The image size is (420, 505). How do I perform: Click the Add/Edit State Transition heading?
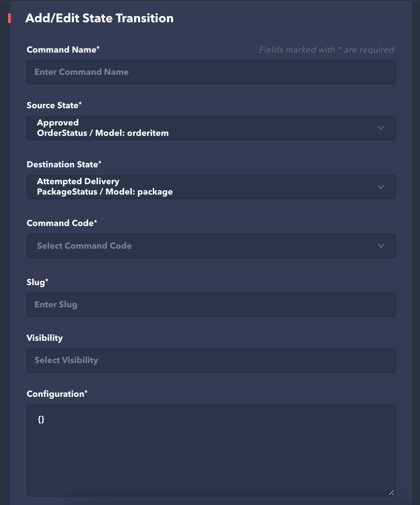pos(99,18)
